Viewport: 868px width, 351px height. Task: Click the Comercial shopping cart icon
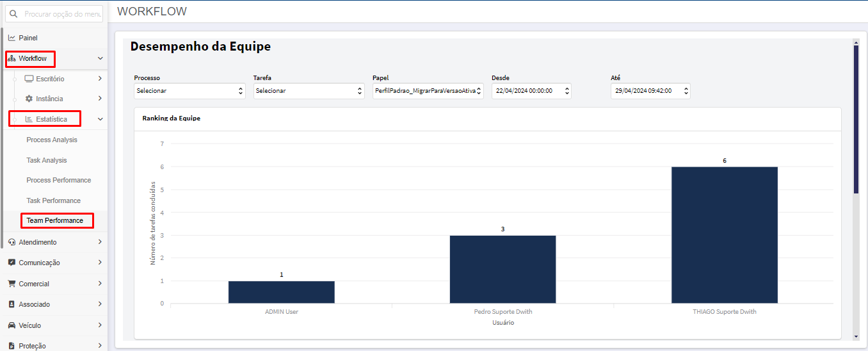12,284
